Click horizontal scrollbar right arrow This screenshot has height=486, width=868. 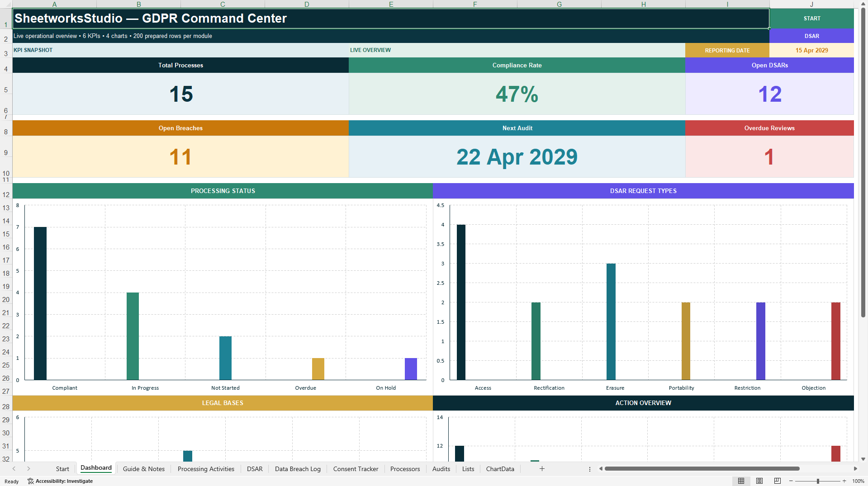point(855,469)
